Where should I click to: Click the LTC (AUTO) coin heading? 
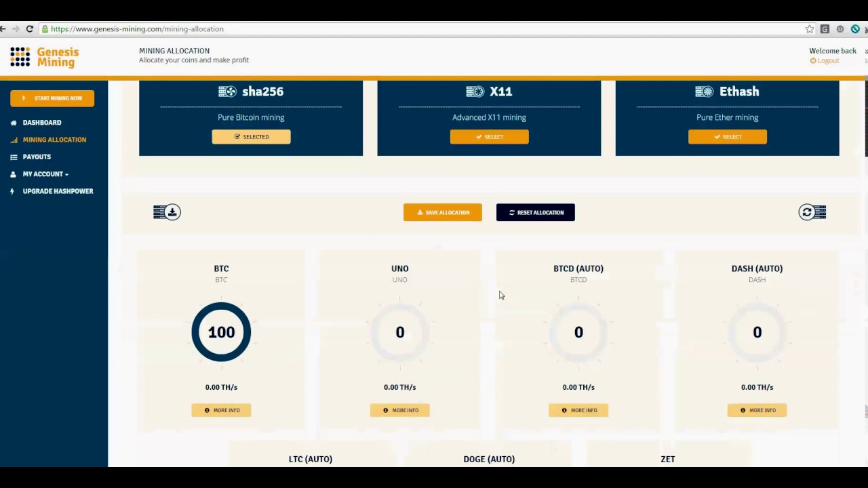click(311, 459)
